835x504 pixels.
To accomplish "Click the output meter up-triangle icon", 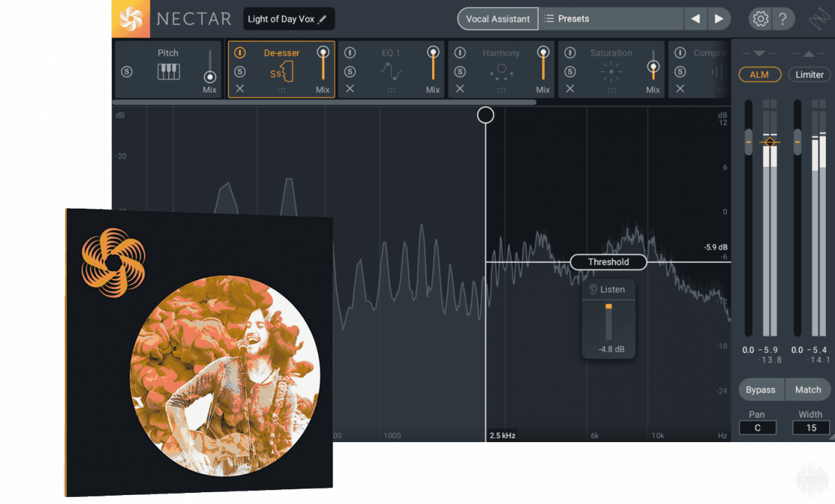I will (809, 54).
